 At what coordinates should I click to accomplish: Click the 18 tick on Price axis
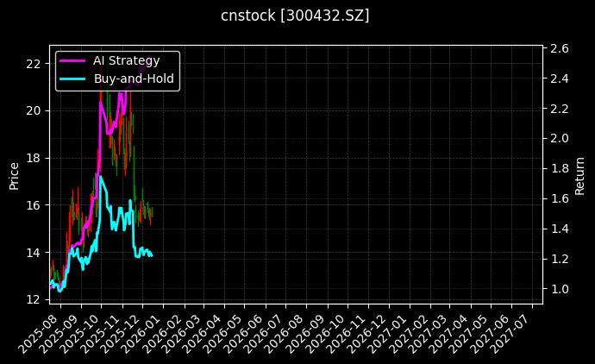(x=34, y=158)
